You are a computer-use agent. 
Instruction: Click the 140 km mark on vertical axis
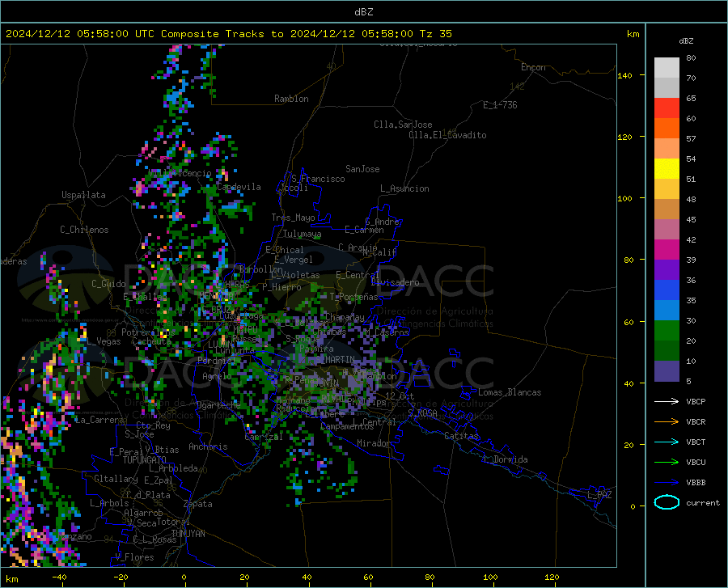(624, 75)
